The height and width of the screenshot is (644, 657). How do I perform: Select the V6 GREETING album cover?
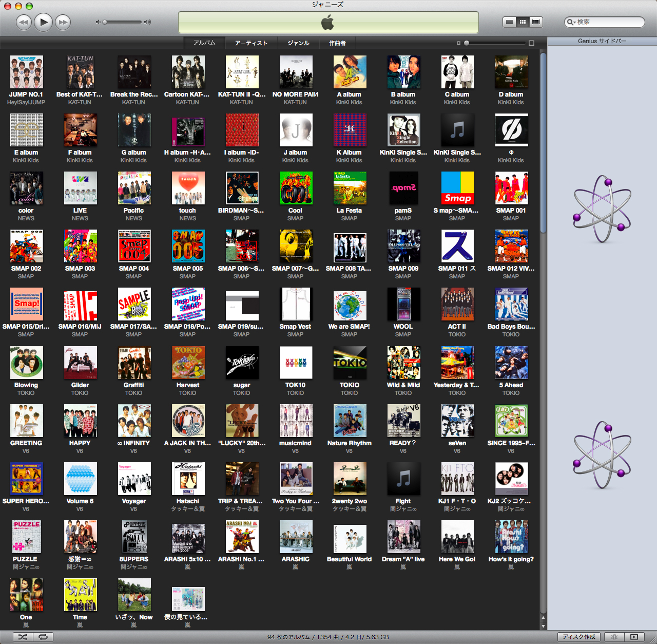[26, 421]
